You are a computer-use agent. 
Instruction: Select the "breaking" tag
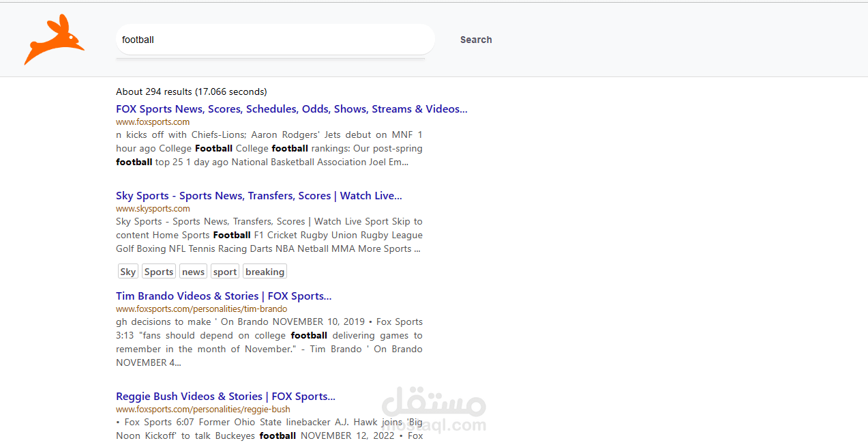265,272
